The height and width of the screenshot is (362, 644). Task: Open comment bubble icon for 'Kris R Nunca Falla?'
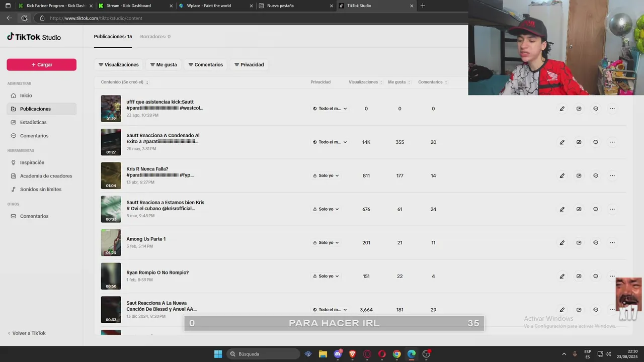(x=596, y=175)
